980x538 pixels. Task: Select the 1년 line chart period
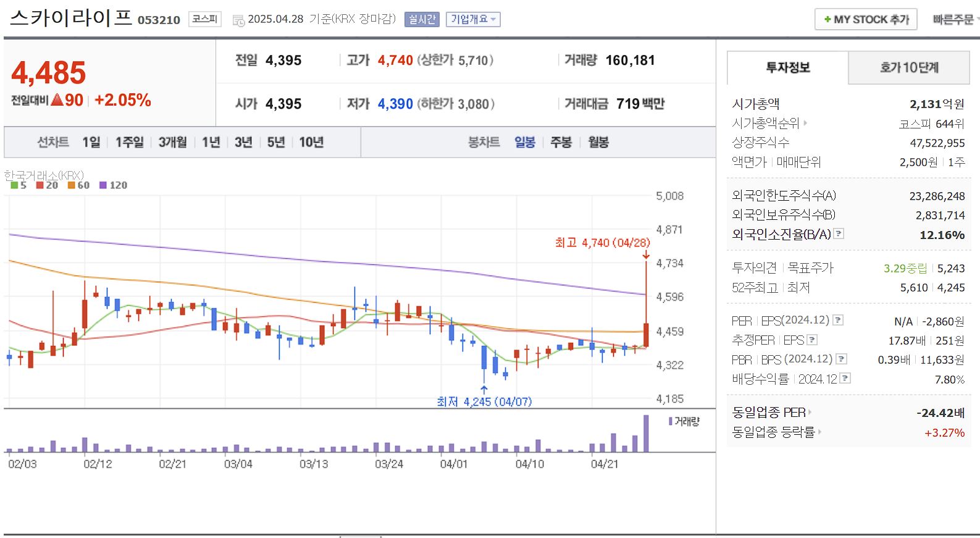[x=211, y=143]
